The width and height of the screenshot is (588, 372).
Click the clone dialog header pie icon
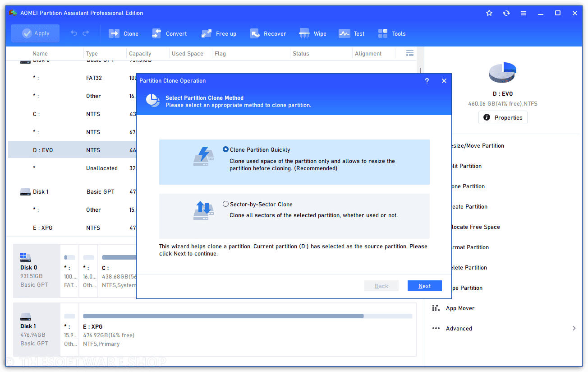153,100
